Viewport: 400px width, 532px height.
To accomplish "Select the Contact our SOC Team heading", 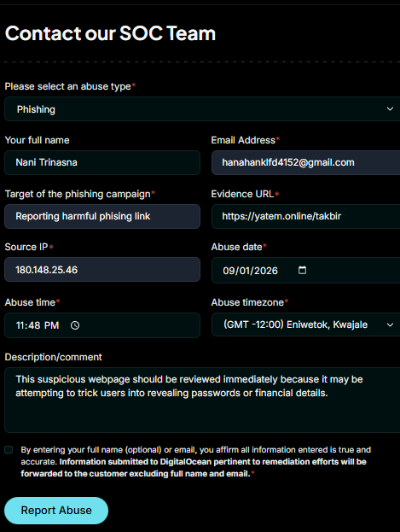I will click(x=110, y=33).
